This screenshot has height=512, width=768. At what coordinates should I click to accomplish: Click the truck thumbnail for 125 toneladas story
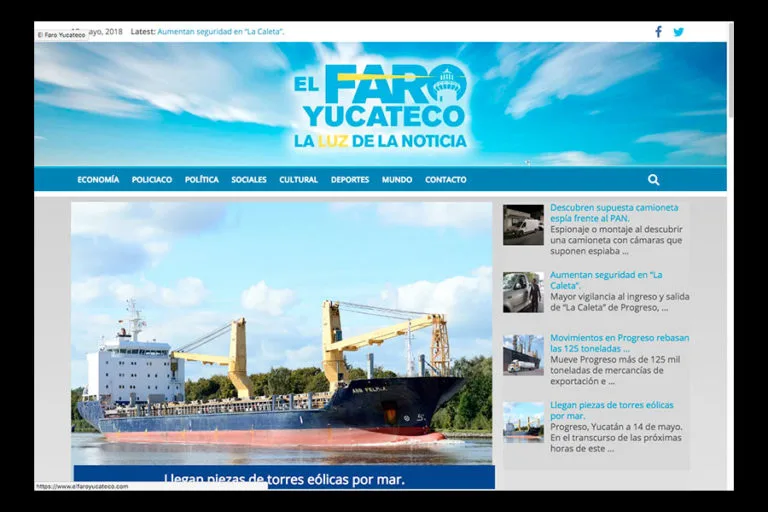pos(523,355)
